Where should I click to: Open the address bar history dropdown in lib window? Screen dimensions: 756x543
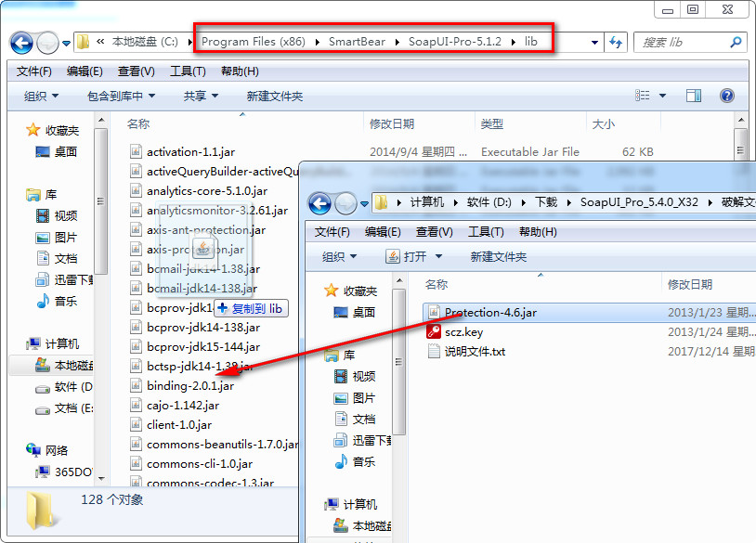(595, 43)
